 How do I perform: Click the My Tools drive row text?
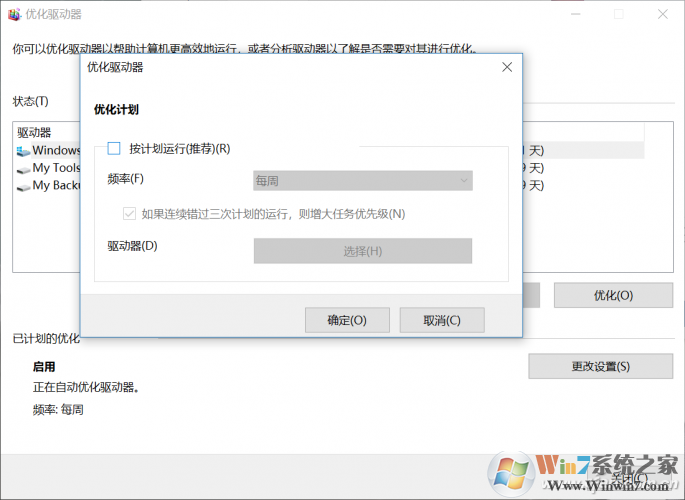56,168
